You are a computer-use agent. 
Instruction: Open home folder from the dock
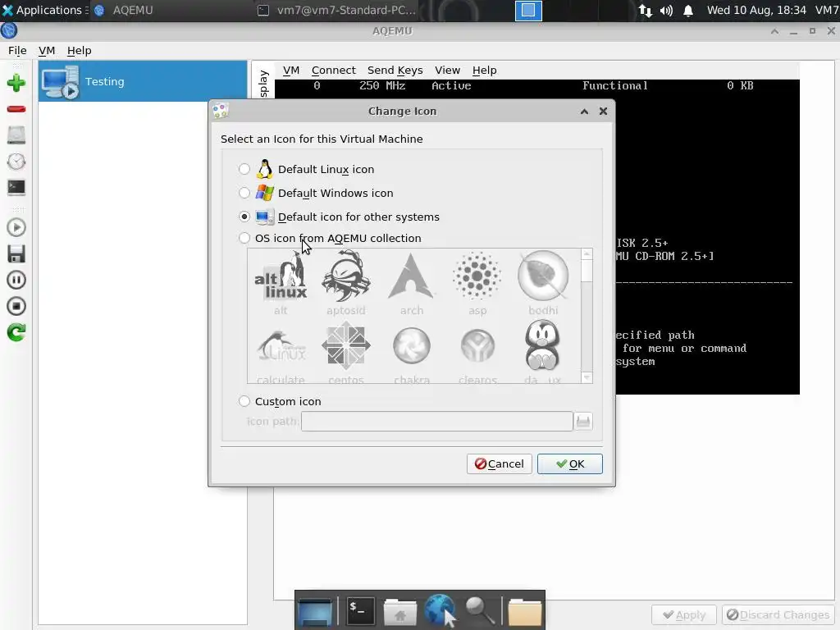tap(399, 610)
